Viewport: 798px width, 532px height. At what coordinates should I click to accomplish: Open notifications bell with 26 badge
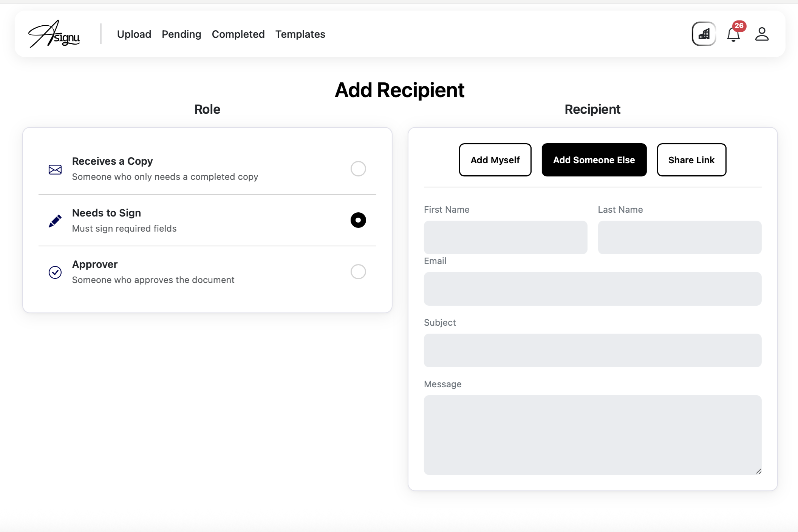pyautogui.click(x=733, y=34)
